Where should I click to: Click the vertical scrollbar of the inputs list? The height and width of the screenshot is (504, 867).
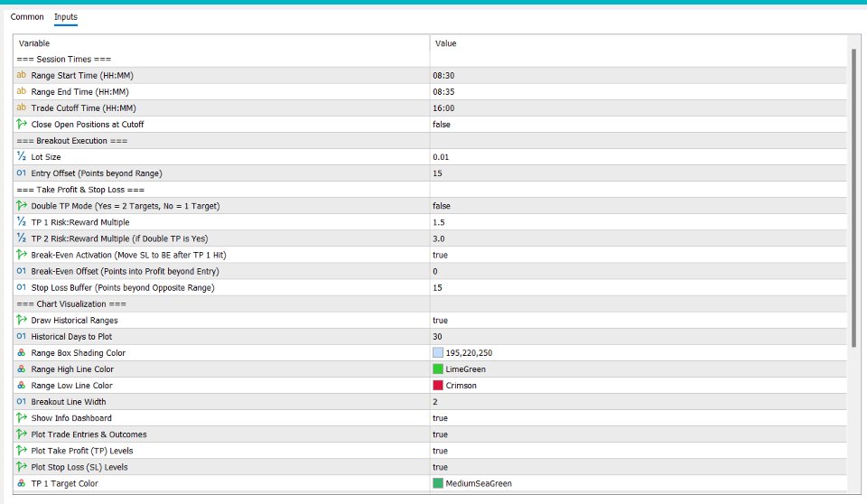(853, 198)
